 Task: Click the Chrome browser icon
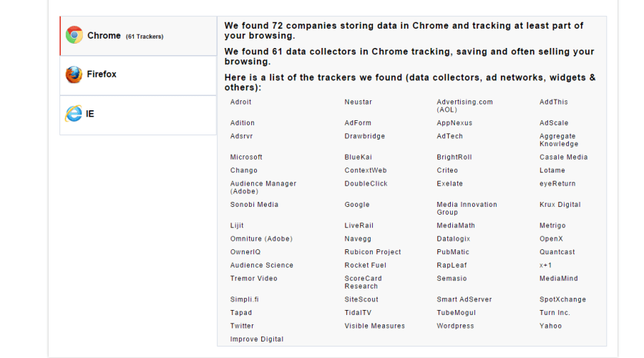(x=74, y=35)
